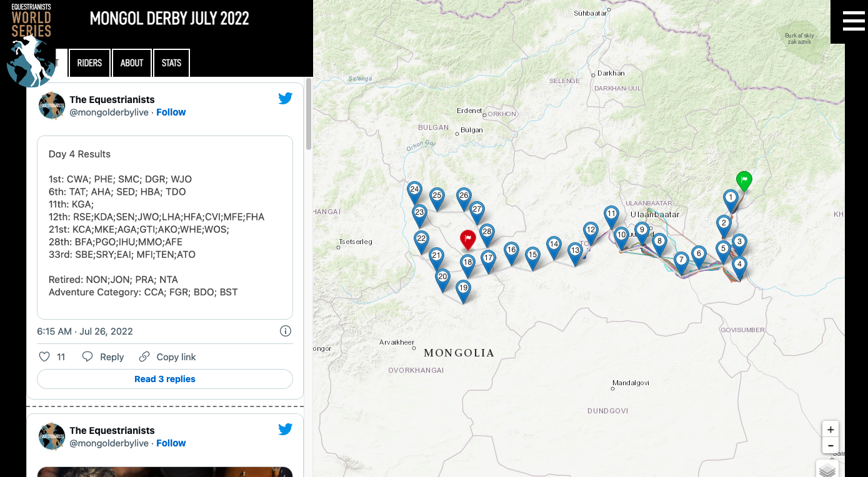Select map station marker 2
This screenshot has height=477, width=868.
point(724,227)
